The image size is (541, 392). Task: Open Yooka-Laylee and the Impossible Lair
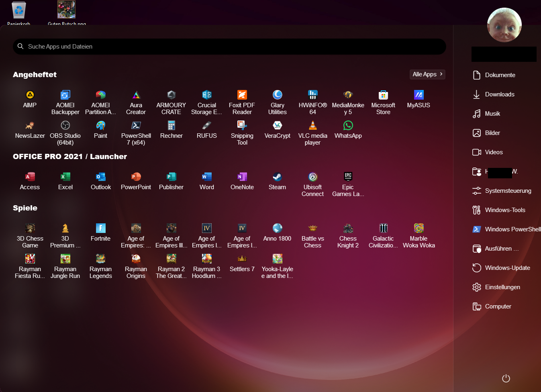click(277, 266)
